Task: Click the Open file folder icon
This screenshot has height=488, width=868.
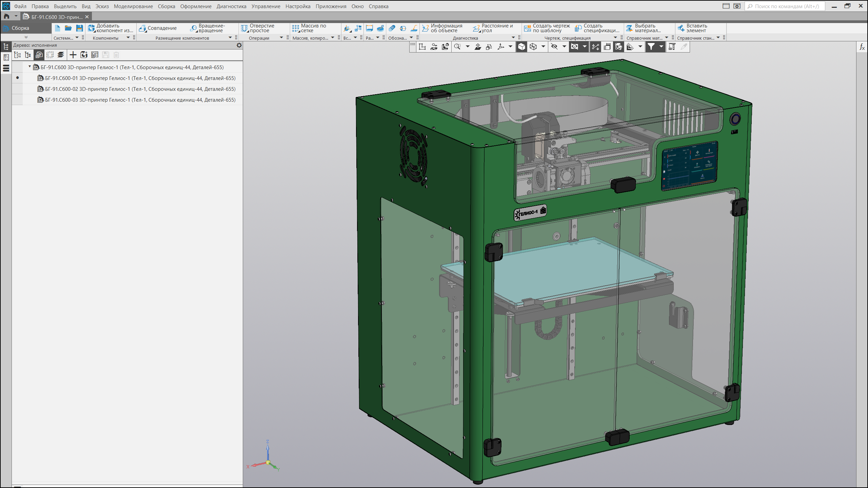Action: point(68,28)
